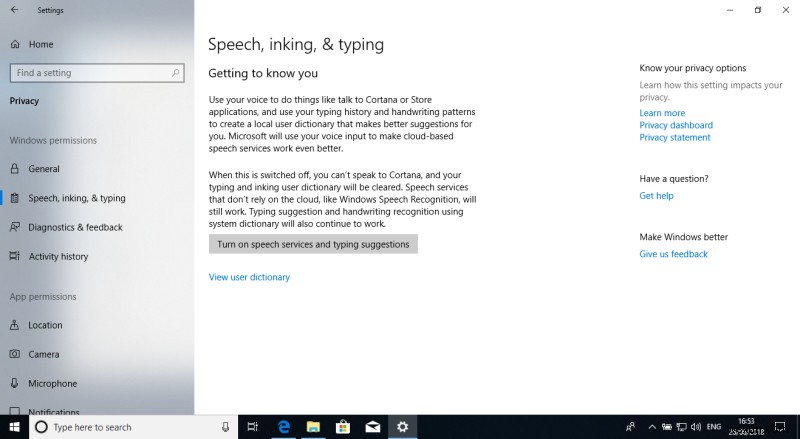Click the battery icon in system tray

(x=667, y=427)
